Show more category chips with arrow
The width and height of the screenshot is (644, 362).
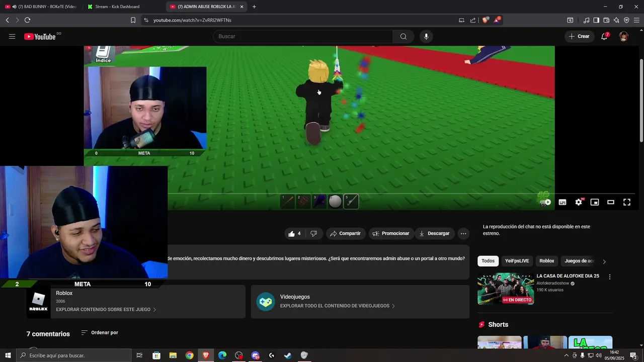(604, 261)
